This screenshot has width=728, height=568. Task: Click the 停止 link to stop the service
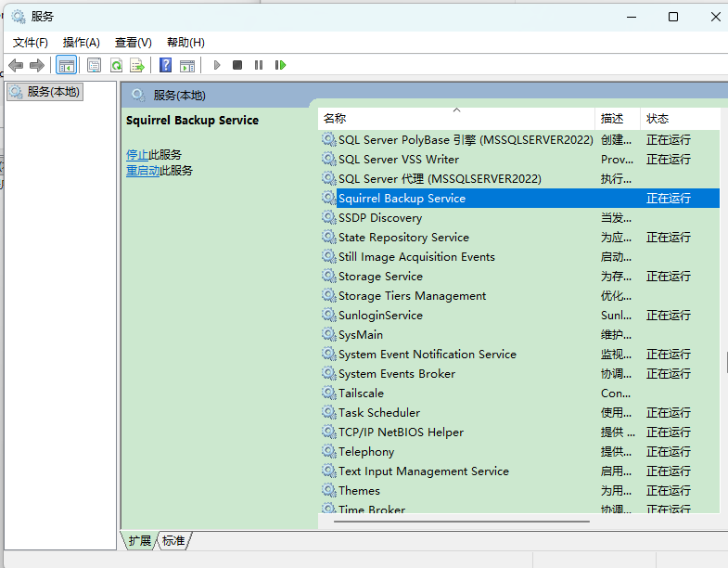(x=137, y=155)
